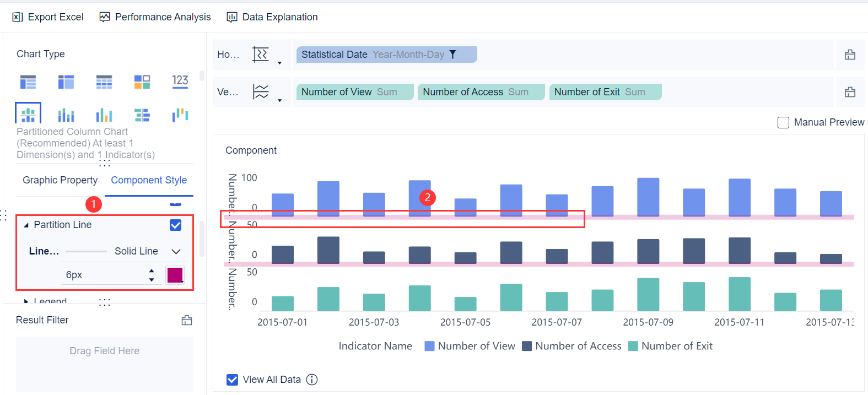
Task: Choose the Partitioned Column Chart type icon
Action: pos(28,114)
